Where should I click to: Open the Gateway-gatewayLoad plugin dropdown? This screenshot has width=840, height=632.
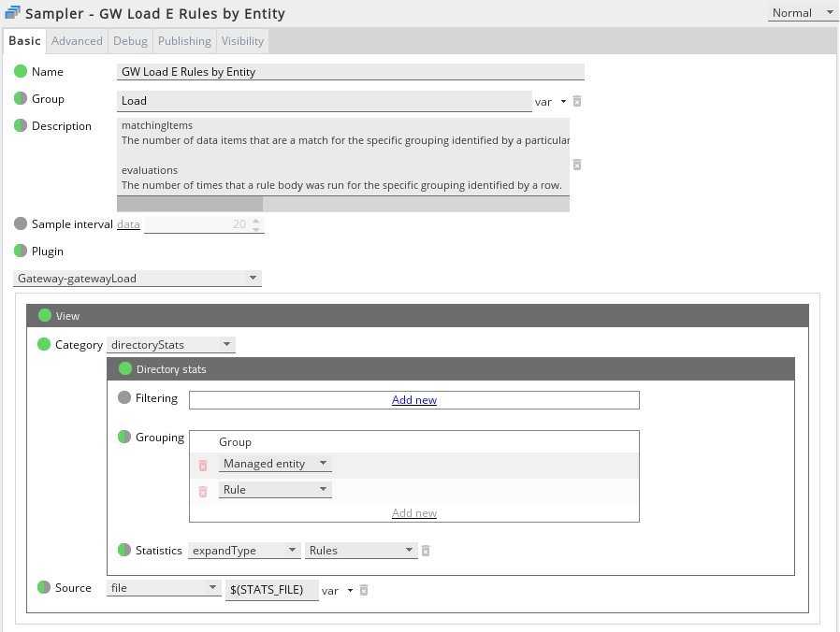138,279
